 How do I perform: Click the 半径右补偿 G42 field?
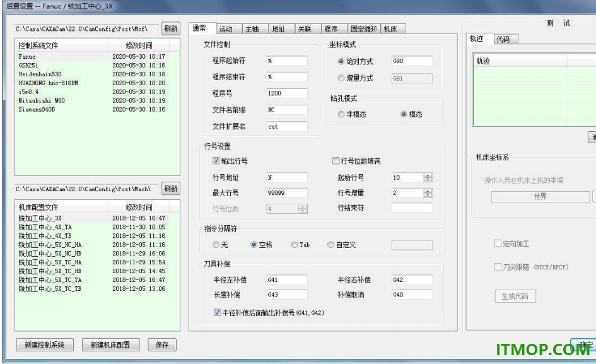pos(412,279)
